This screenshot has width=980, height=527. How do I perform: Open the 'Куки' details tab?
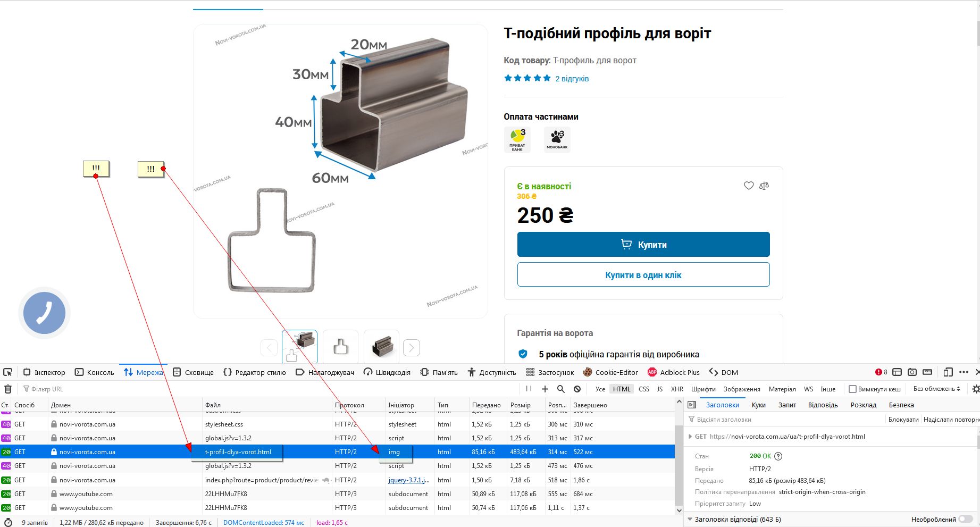(759, 405)
